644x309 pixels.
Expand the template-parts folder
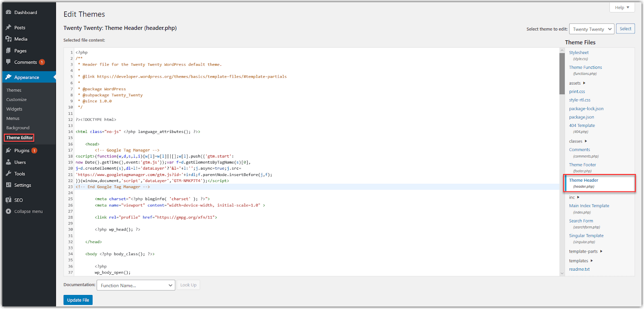coord(586,251)
